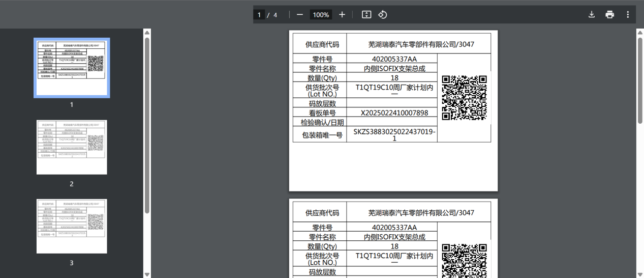The image size is (644, 278).
Task: Select page 2 thumbnail
Action: [x=72, y=147]
